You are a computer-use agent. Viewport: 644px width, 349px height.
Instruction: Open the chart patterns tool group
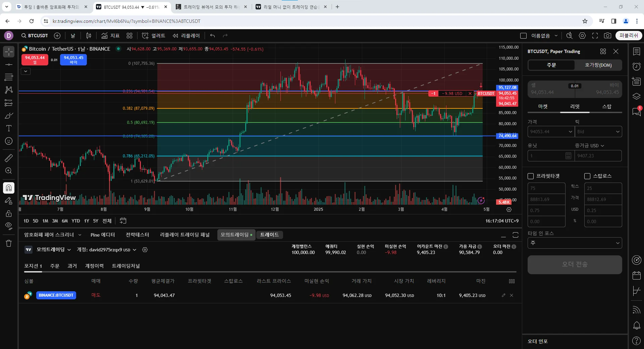click(x=9, y=90)
